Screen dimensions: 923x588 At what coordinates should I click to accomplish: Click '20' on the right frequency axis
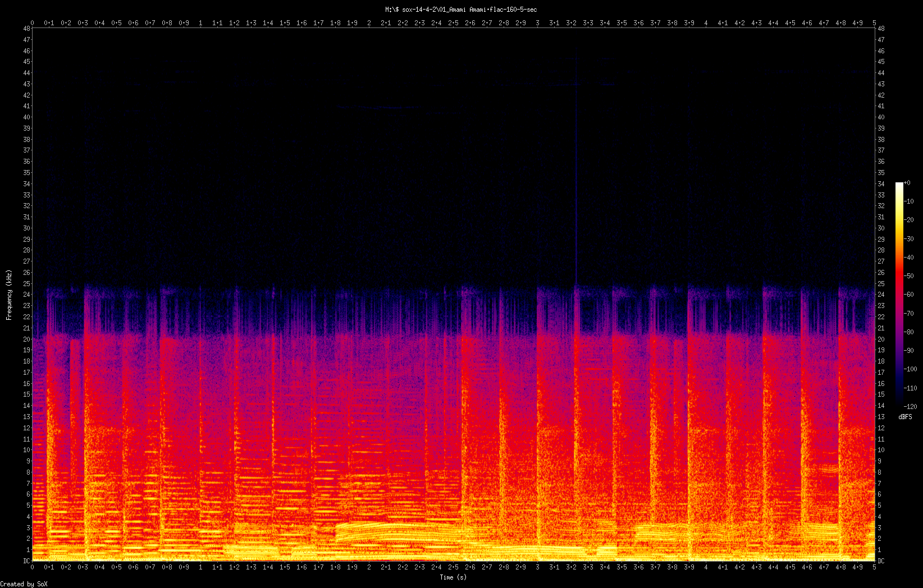coord(881,339)
